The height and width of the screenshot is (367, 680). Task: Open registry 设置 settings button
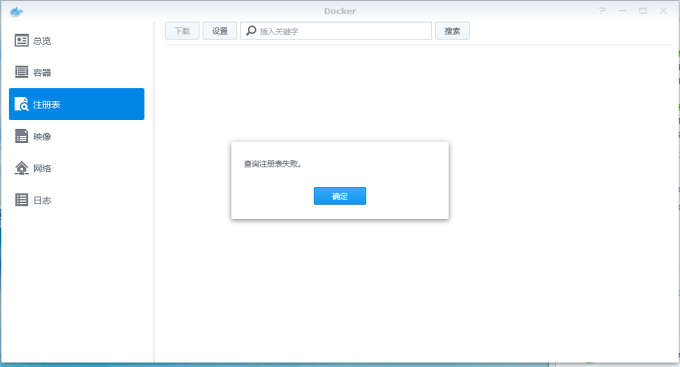(x=219, y=31)
